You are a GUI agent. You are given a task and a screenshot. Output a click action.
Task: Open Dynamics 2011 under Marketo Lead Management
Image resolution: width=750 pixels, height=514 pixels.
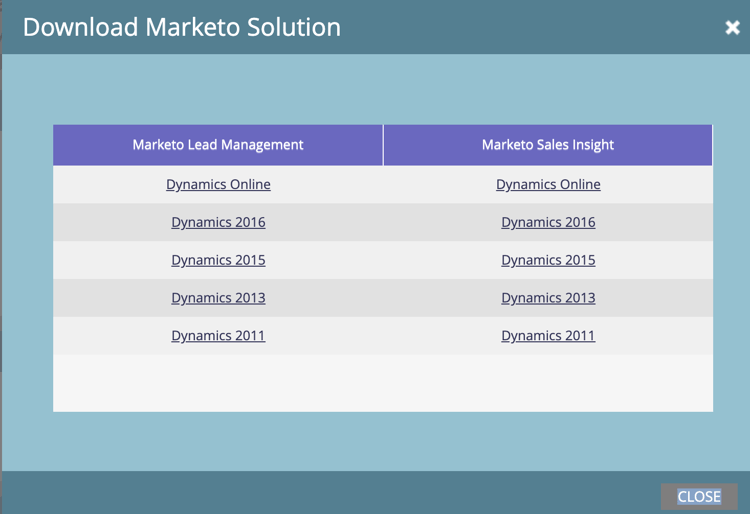pos(218,335)
